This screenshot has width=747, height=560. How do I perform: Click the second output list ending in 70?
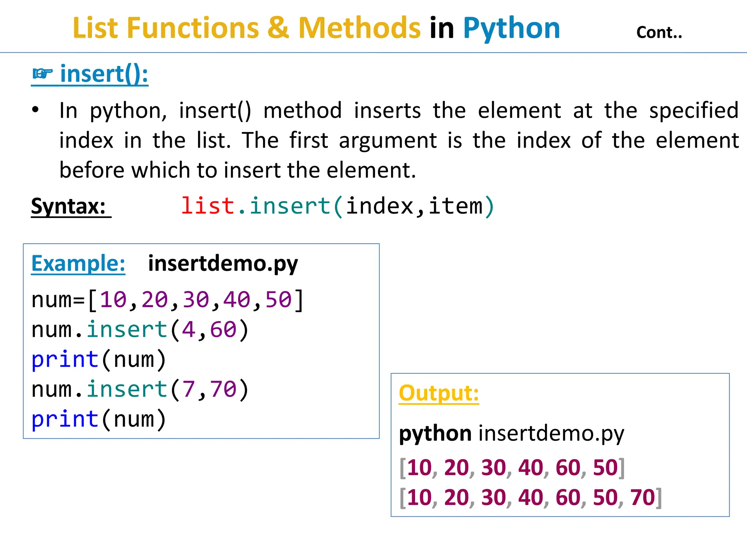(x=531, y=498)
